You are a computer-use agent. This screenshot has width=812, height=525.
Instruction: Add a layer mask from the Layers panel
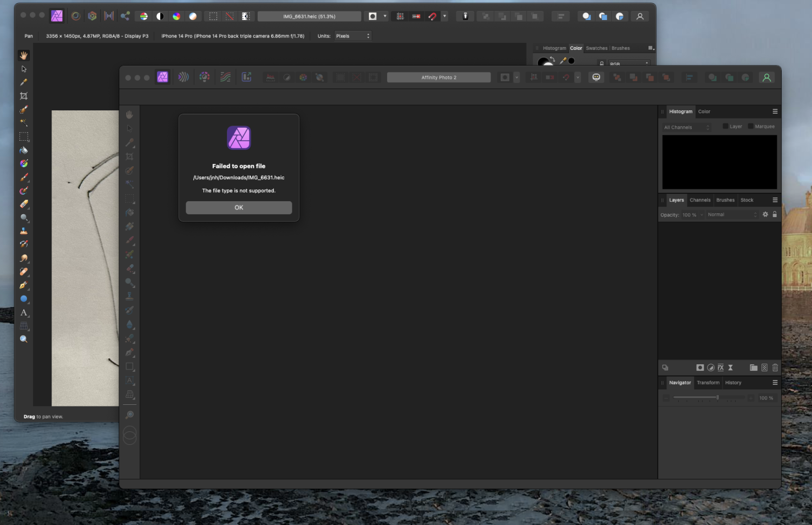[x=700, y=367]
